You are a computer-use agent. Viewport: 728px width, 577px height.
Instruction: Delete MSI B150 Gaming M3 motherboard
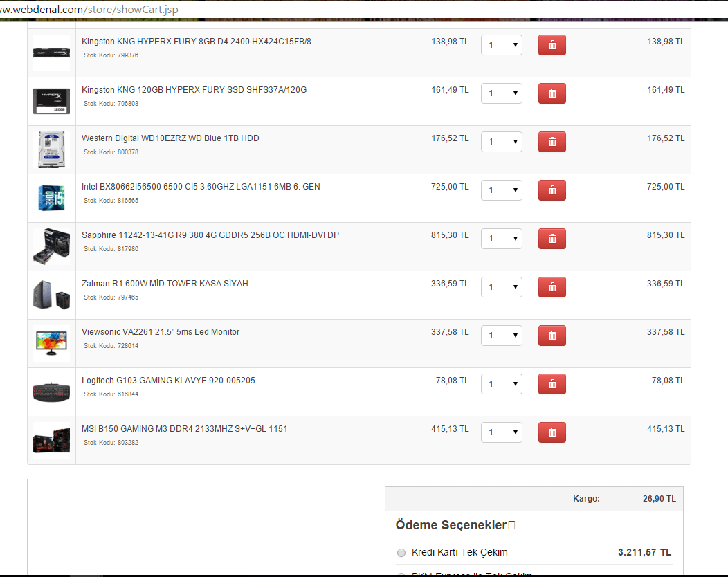552,432
